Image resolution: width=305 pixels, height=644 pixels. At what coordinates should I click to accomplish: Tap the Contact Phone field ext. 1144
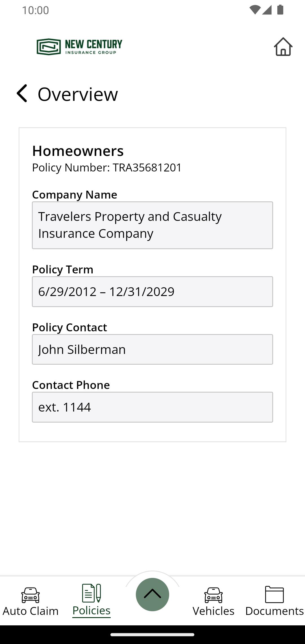pyautogui.click(x=152, y=407)
